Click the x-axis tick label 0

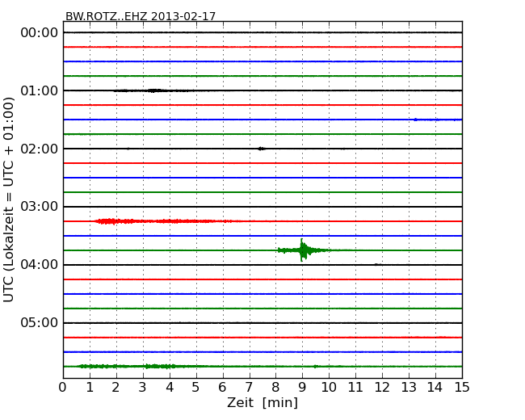point(63,388)
